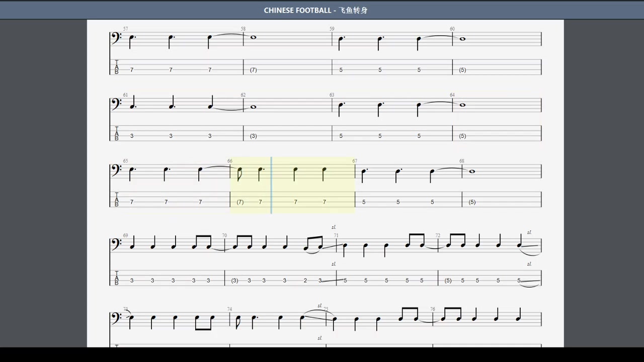Click the whole note in measure 64 staff
This screenshot has width=644, height=362.
(463, 105)
